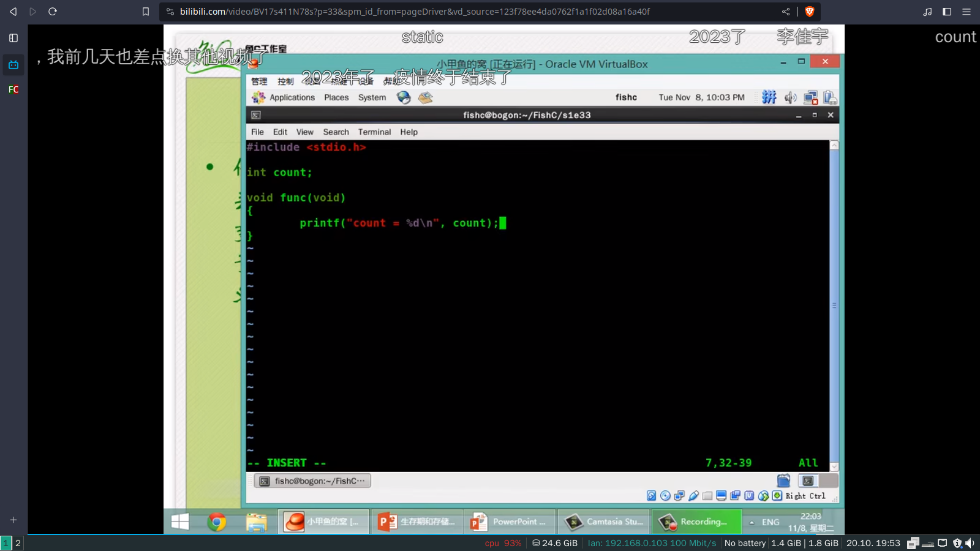Open the clipboard manager tray icon

[x=913, y=543]
